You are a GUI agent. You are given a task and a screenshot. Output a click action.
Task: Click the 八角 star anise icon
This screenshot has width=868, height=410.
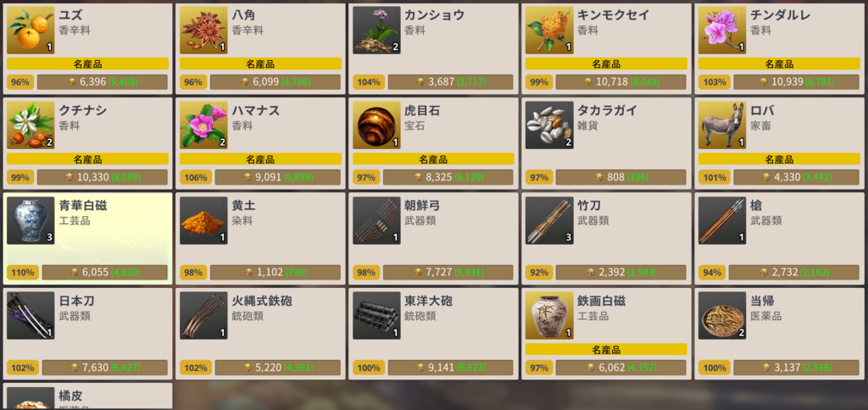pos(203,30)
